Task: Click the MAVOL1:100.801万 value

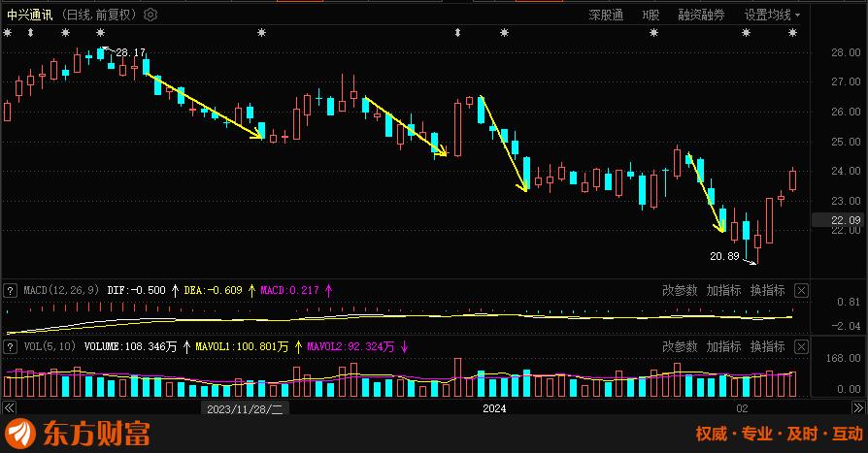Action: (242, 347)
